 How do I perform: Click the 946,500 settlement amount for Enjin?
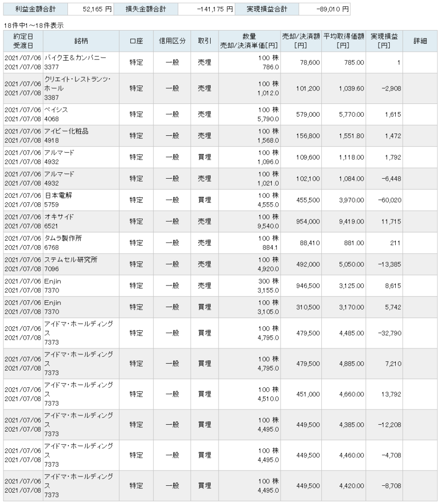(308, 286)
